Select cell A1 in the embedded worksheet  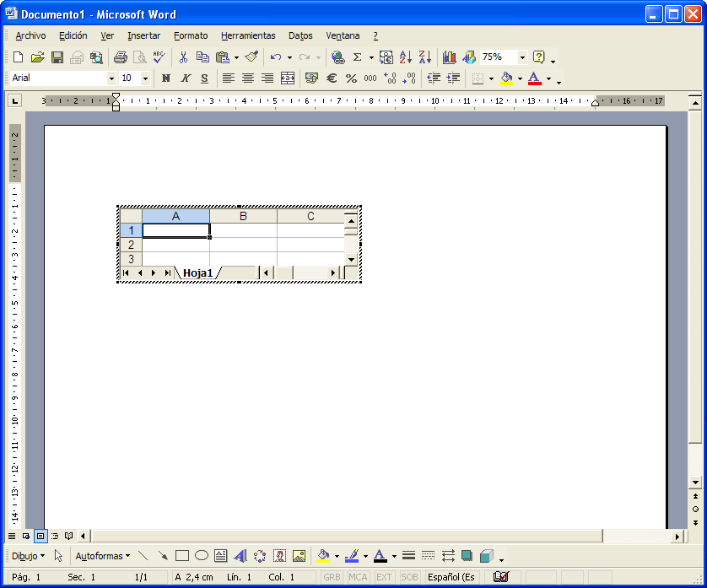(x=175, y=229)
